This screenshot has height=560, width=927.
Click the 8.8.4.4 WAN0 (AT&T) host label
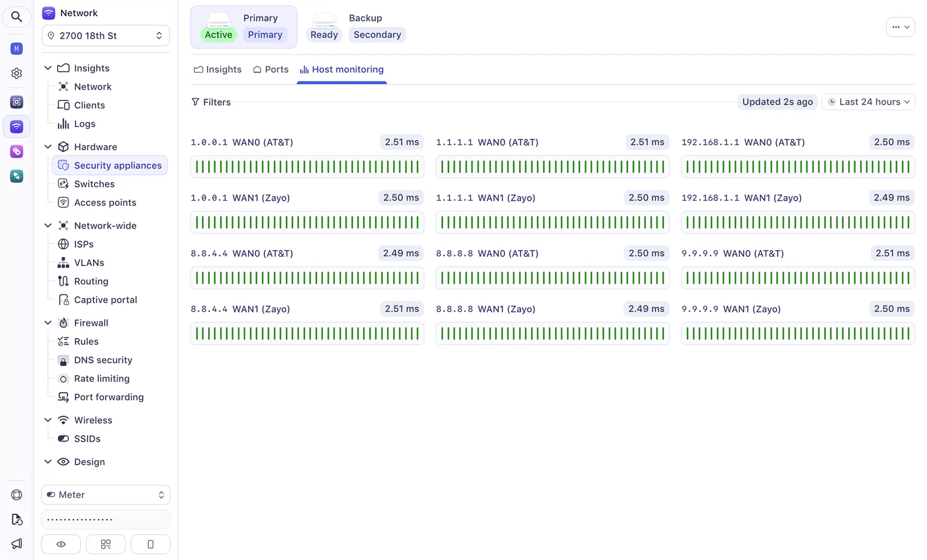[242, 254]
